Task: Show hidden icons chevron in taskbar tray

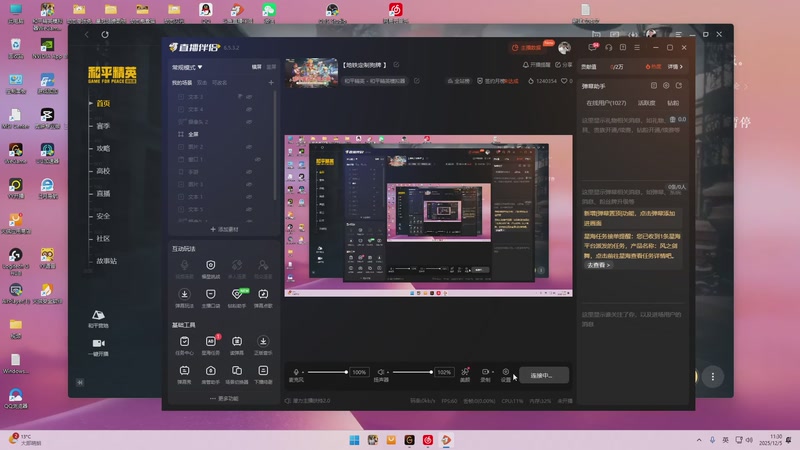Action: [x=698, y=440]
